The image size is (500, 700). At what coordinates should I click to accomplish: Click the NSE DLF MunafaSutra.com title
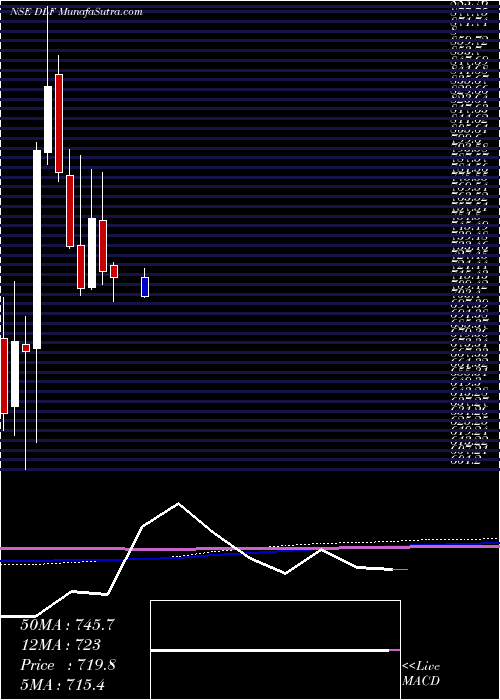(x=76, y=12)
